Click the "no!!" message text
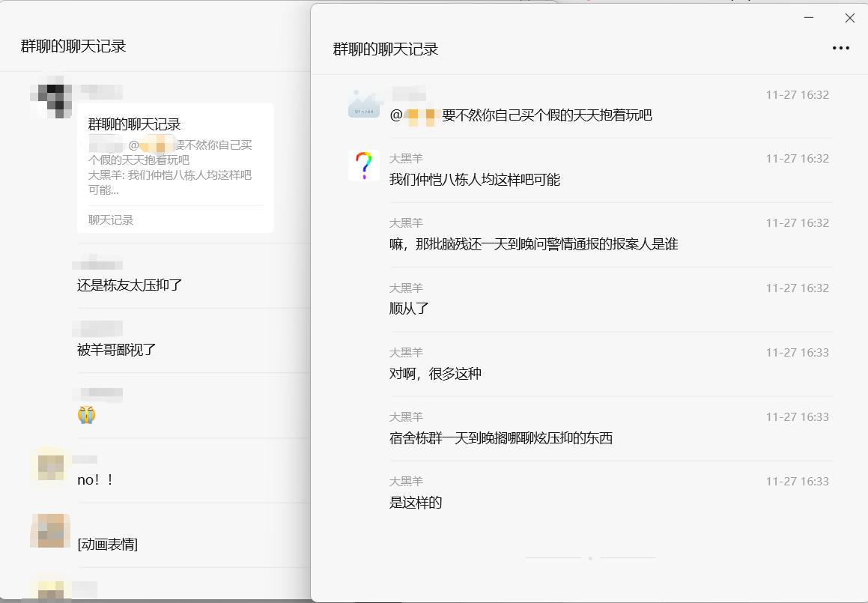Image resolution: width=868 pixels, height=603 pixels. [x=95, y=480]
